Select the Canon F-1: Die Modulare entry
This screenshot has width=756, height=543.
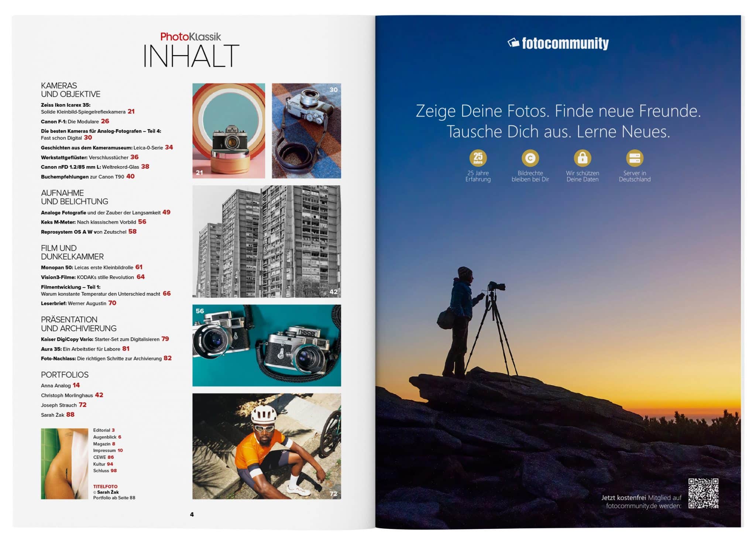(75, 121)
